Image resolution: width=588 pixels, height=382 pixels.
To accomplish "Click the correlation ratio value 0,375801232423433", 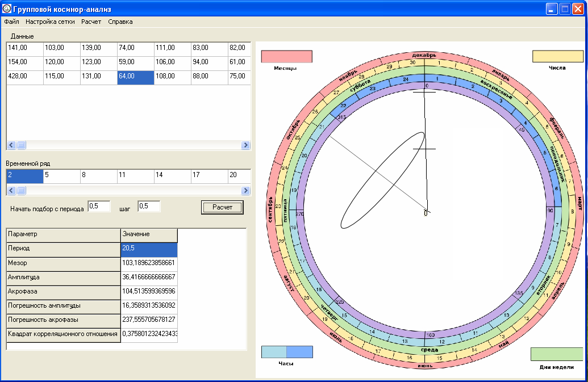I will click(x=149, y=335).
